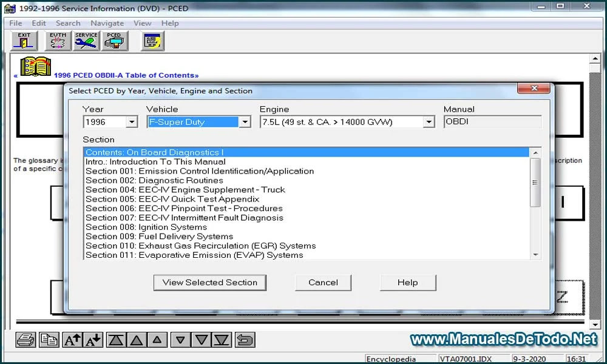Expand the Engine dropdown list

coord(429,122)
